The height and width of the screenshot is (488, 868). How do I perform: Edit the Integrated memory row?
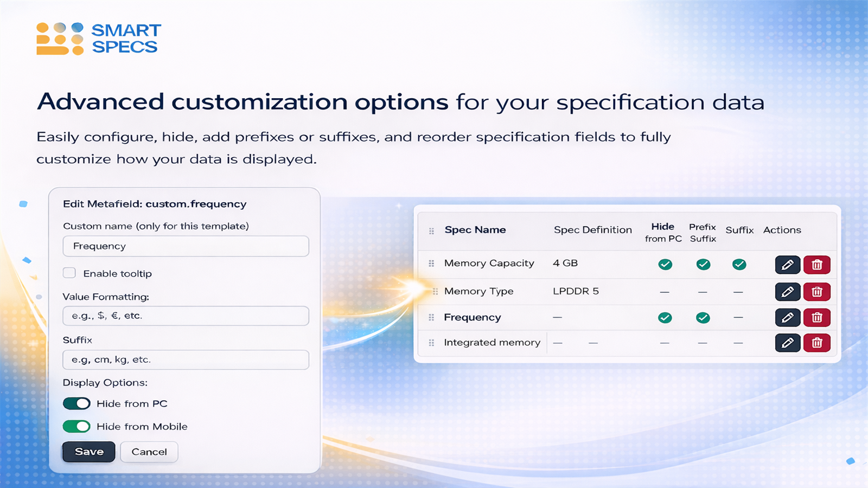787,343
